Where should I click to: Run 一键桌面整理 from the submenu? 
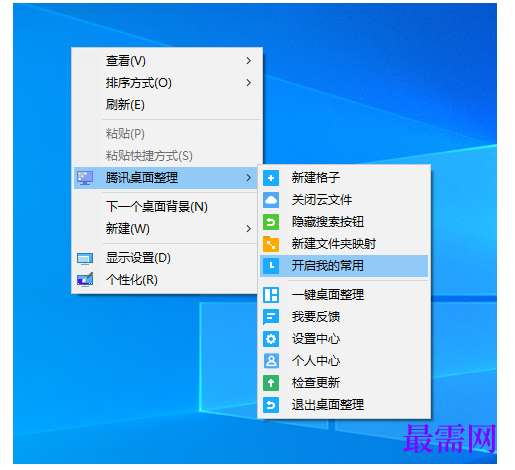(344, 295)
